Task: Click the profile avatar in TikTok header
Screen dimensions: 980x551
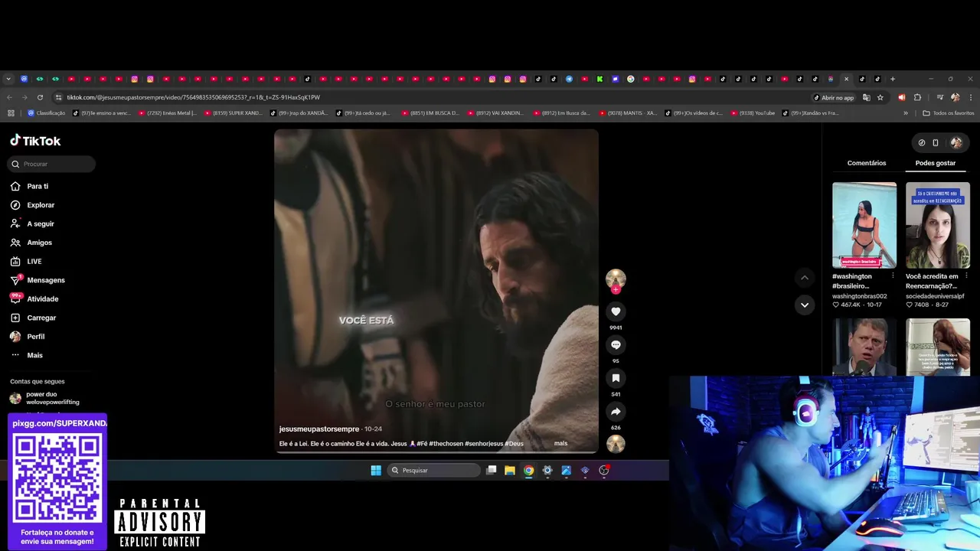Action: 956,142
